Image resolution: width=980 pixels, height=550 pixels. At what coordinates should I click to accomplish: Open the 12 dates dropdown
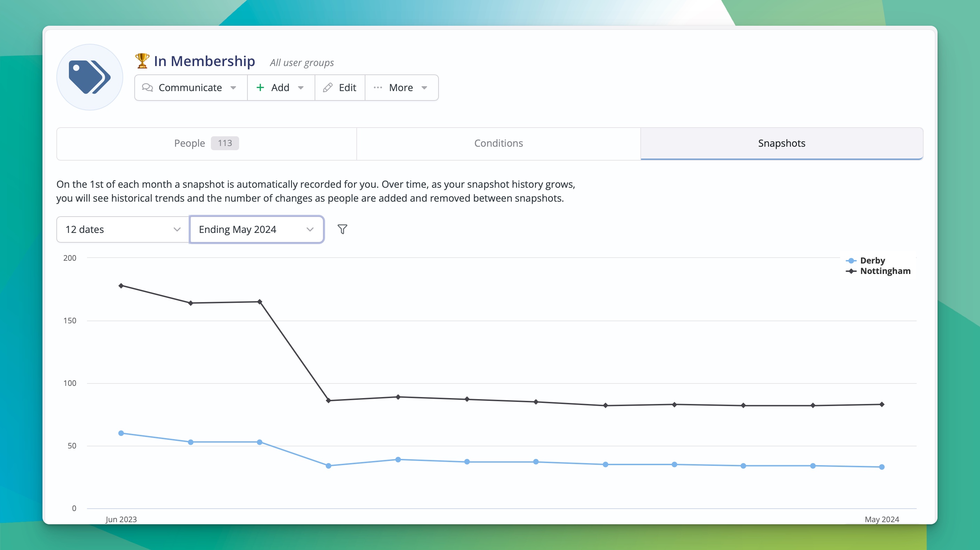click(122, 229)
